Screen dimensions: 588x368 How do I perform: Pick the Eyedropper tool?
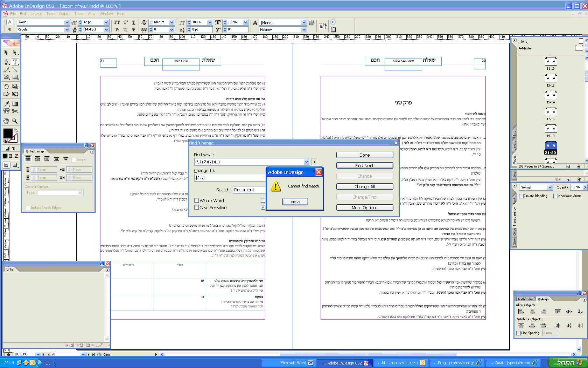click(x=6, y=104)
